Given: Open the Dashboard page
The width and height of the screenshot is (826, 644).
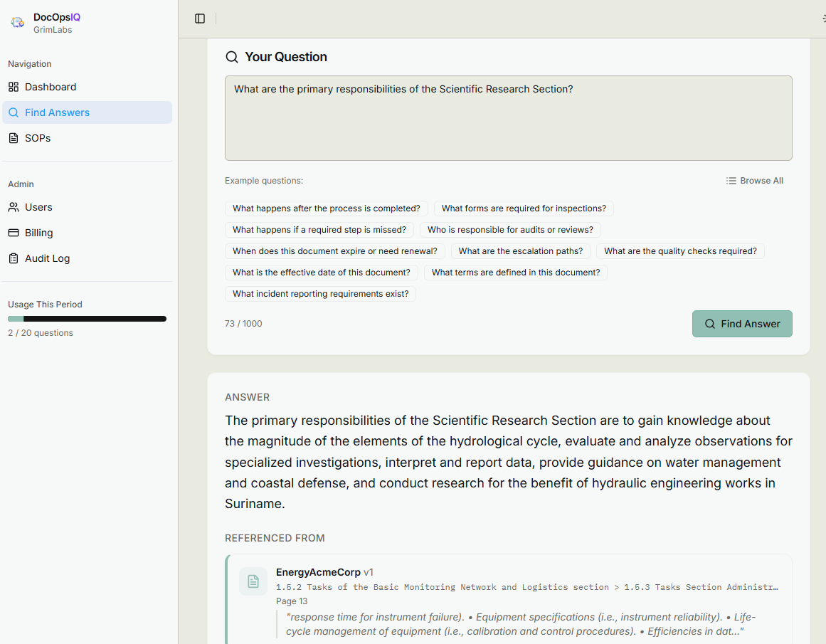Looking at the screenshot, I should pos(87,87).
